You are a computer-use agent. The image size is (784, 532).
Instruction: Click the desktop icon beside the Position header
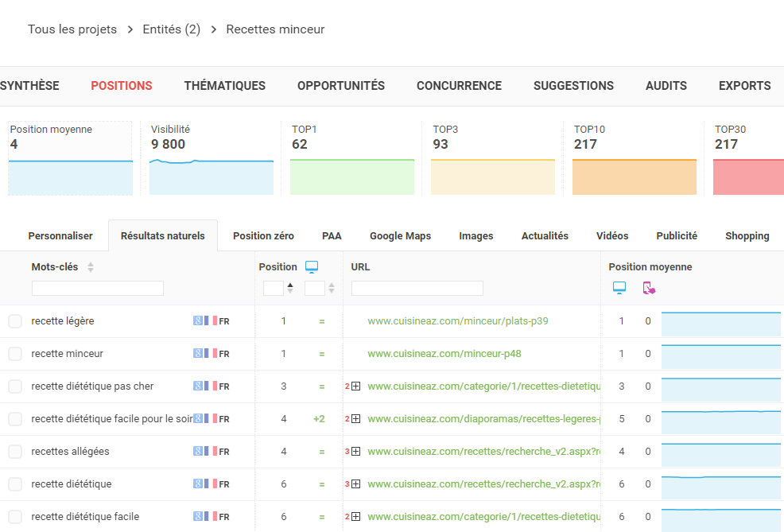point(312,267)
